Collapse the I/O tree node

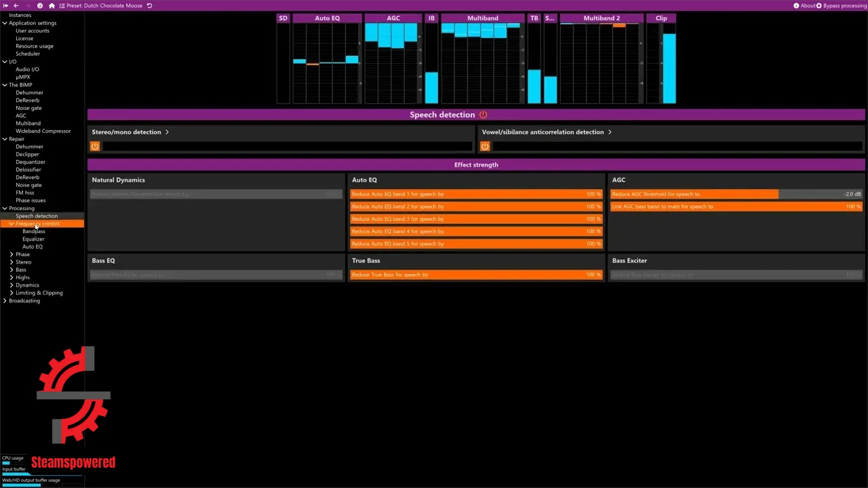pyautogui.click(x=5, y=62)
